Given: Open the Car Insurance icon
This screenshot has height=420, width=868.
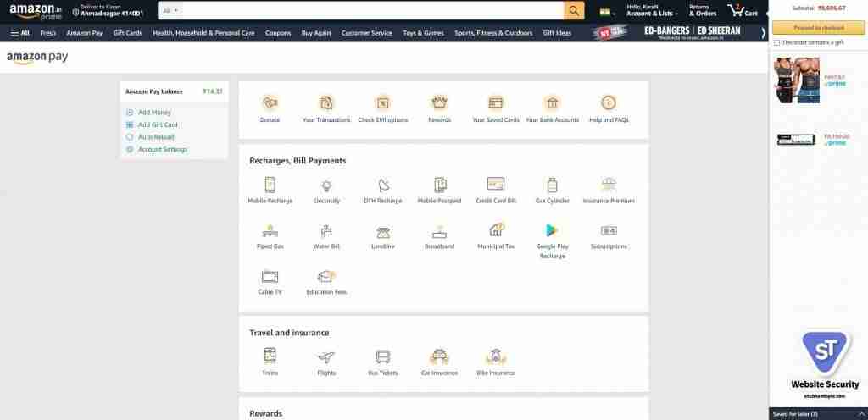Looking at the screenshot, I should [440, 357].
